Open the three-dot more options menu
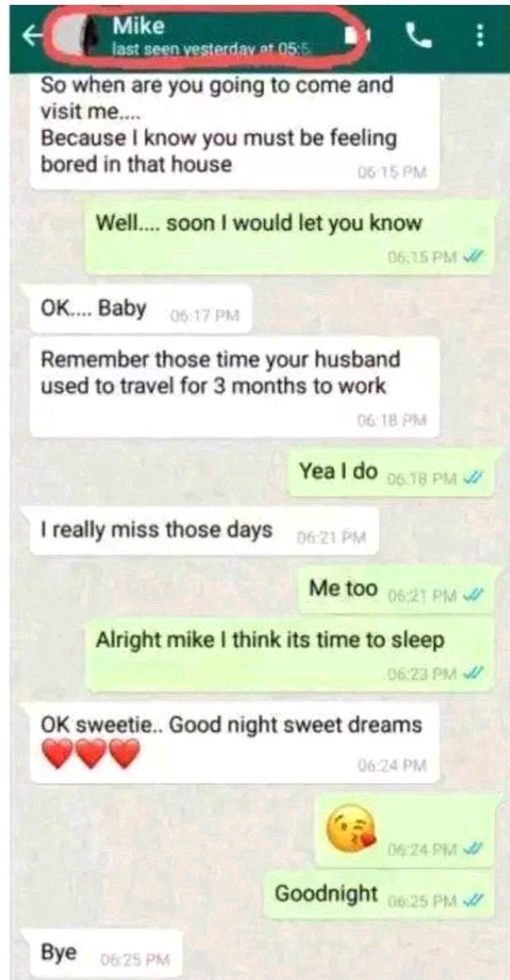This screenshot has width=510, height=980. pos(480,35)
